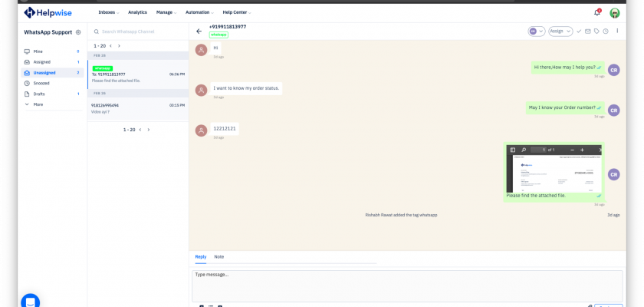The height and width of the screenshot is (307, 644).
Task: Snooze conversation using the clock icon
Action: [x=606, y=31]
